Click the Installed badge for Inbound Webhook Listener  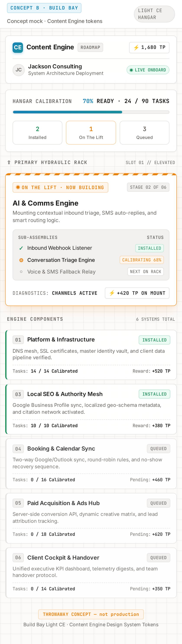(149, 248)
